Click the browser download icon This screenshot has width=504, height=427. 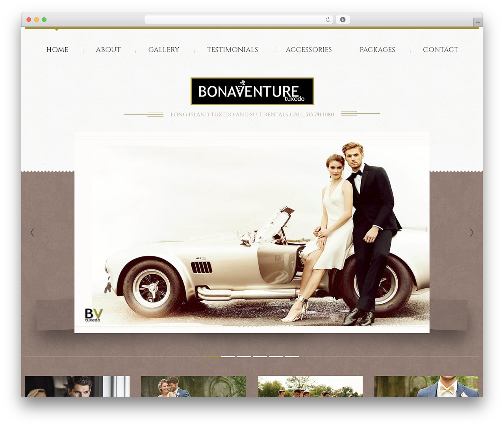click(x=343, y=20)
